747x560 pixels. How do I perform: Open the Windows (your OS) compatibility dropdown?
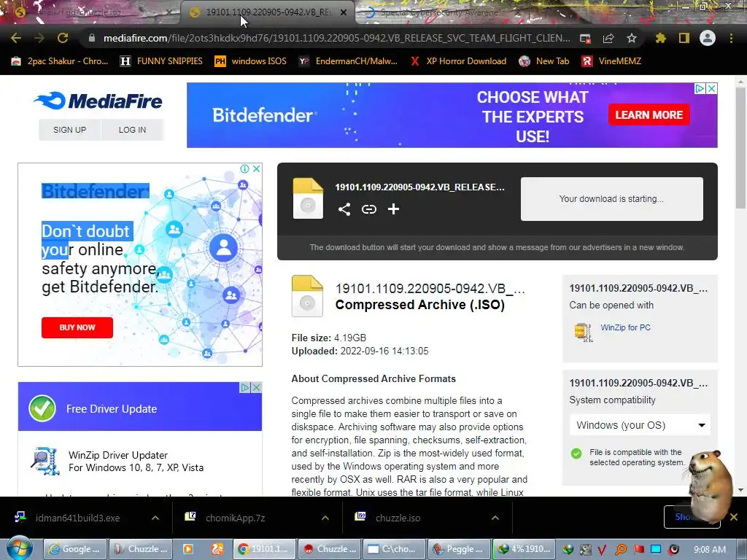pyautogui.click(x=640, y=425)
